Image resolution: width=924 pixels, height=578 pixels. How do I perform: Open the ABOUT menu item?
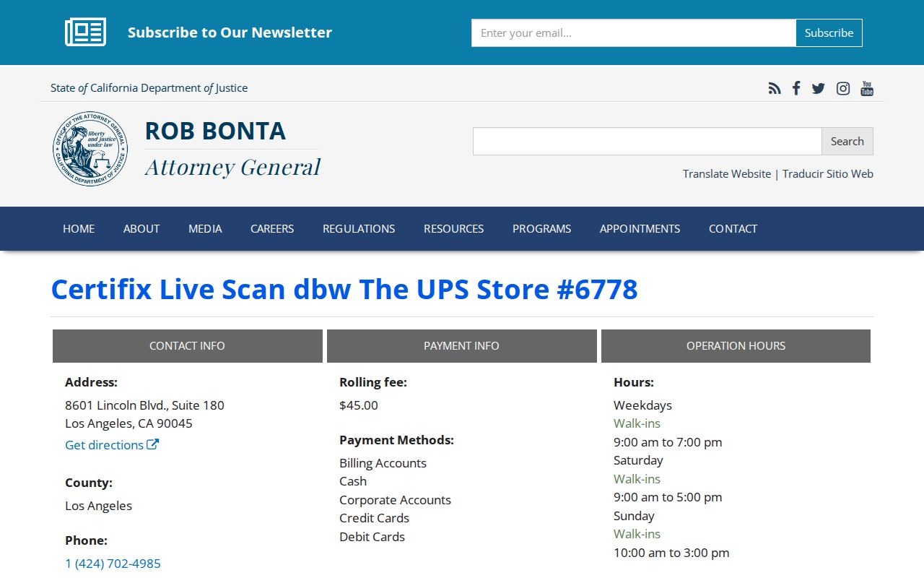[141, 228]
